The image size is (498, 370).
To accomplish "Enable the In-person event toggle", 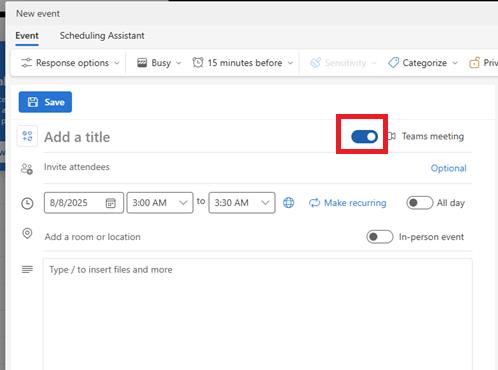I will (380, 237).
